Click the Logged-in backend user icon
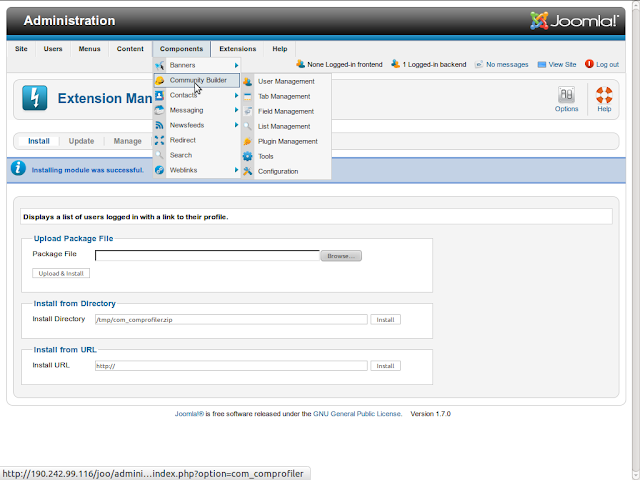This screenshot has width=640, height=480. click(x=395, y=64)
